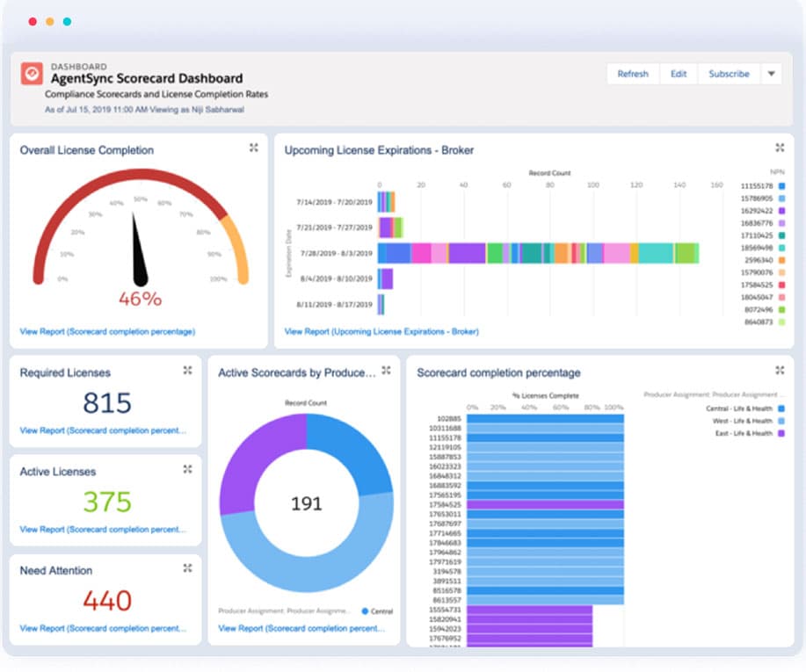The width and height of the screenshot is (806, 672).
Task: Click the bar for NPN 8613557
Action: click(545, 600)
